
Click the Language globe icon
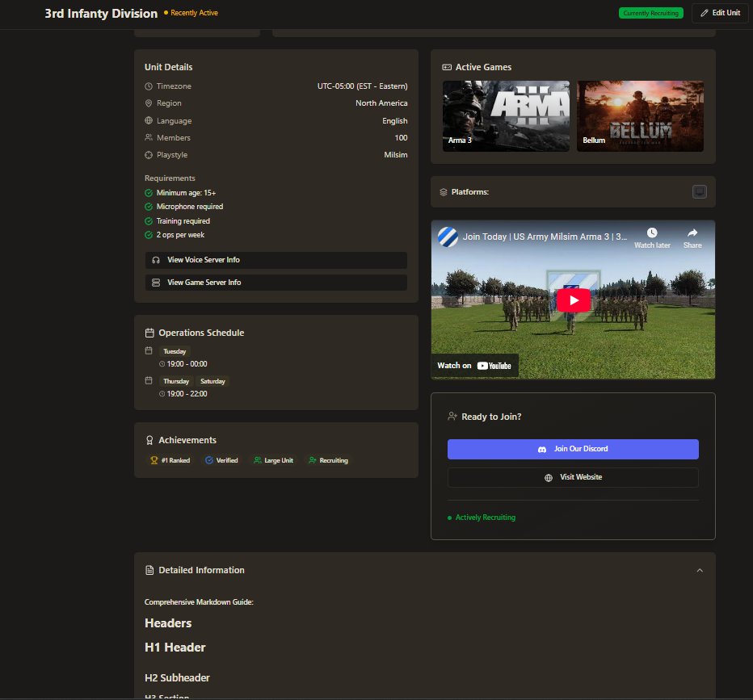coord(149,121)
